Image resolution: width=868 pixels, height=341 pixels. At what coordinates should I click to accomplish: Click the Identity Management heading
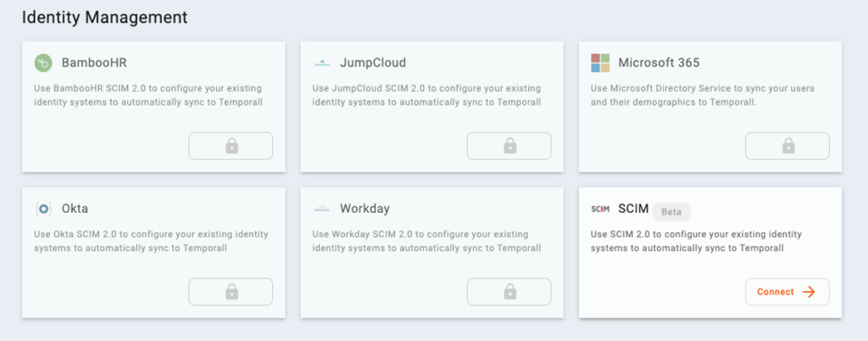pos(104,18)
